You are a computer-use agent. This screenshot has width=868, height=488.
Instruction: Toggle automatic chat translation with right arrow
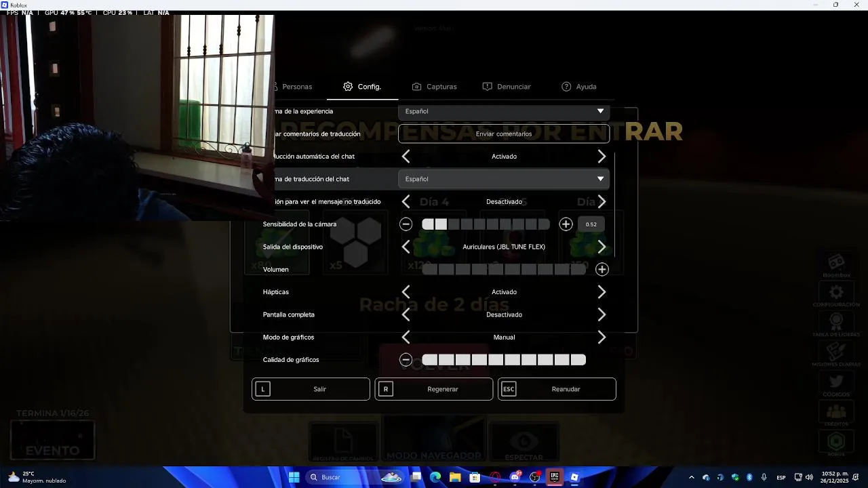click(601, 157)
